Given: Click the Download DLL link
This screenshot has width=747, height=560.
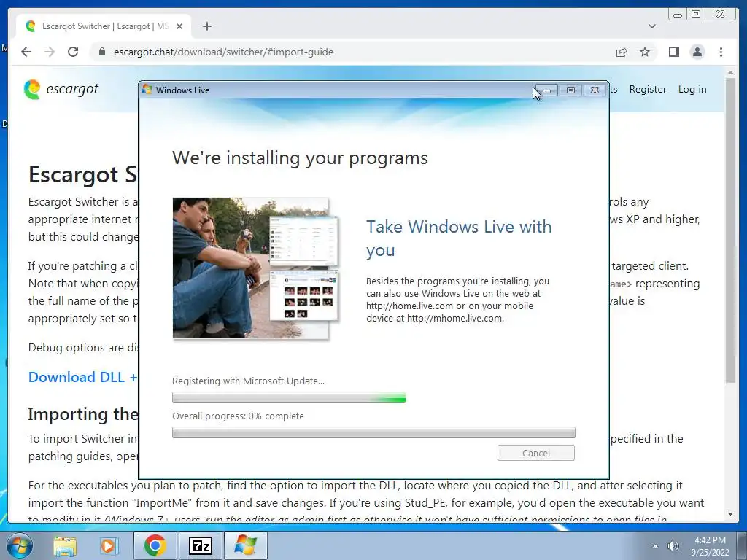Looking at the screenshot, I should (x=82, y=377).
